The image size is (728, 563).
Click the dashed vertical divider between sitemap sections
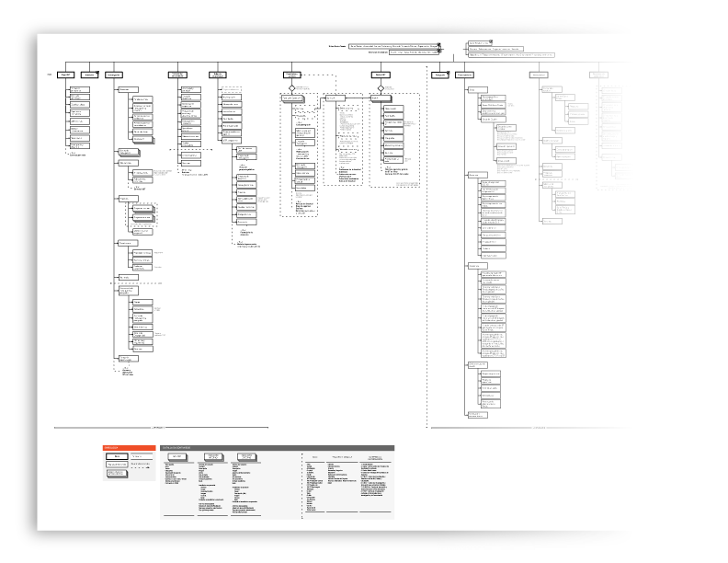click(x=427, y=248)
